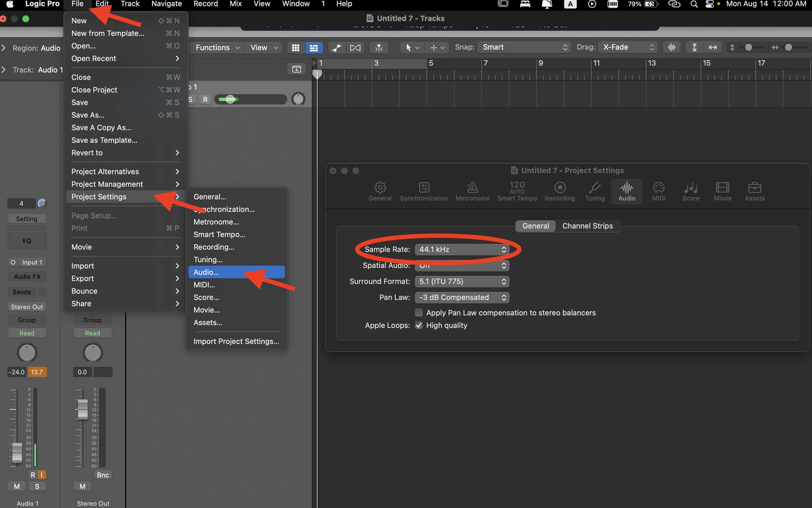
Task: Open Tuning settings icon
Action: tap(595, 191)
